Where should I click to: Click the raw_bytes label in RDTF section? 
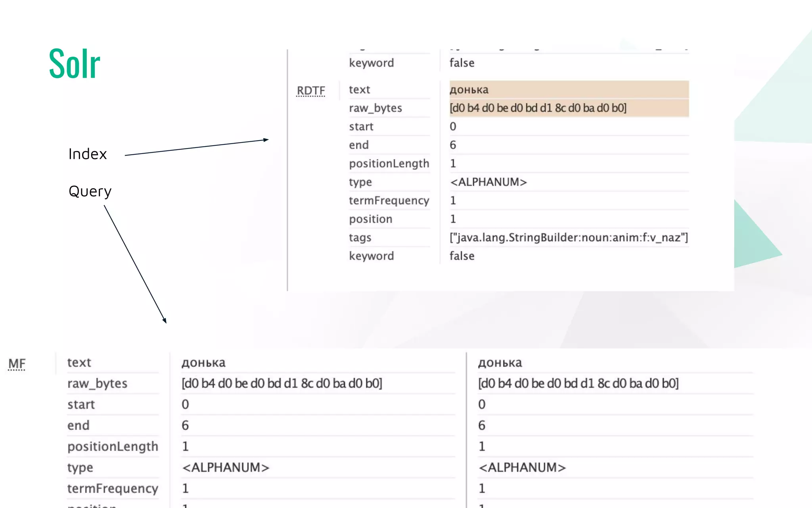click(375, 108)
